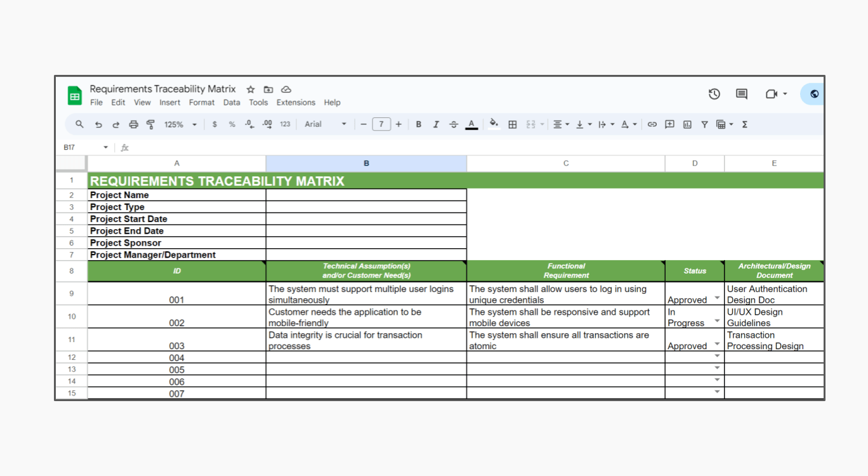The width and height of the screenshot is (868, 476).
Task: Toggle italic formatting
Action: pyautogui.click(x=436, y=124)
